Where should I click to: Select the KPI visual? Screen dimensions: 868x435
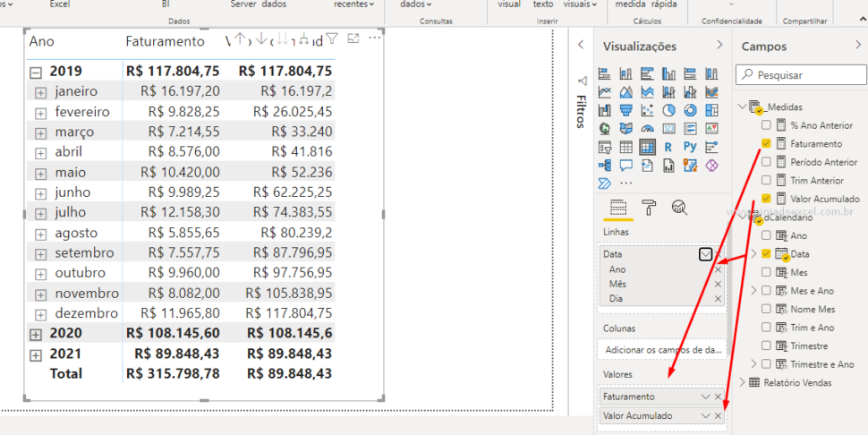712,128
